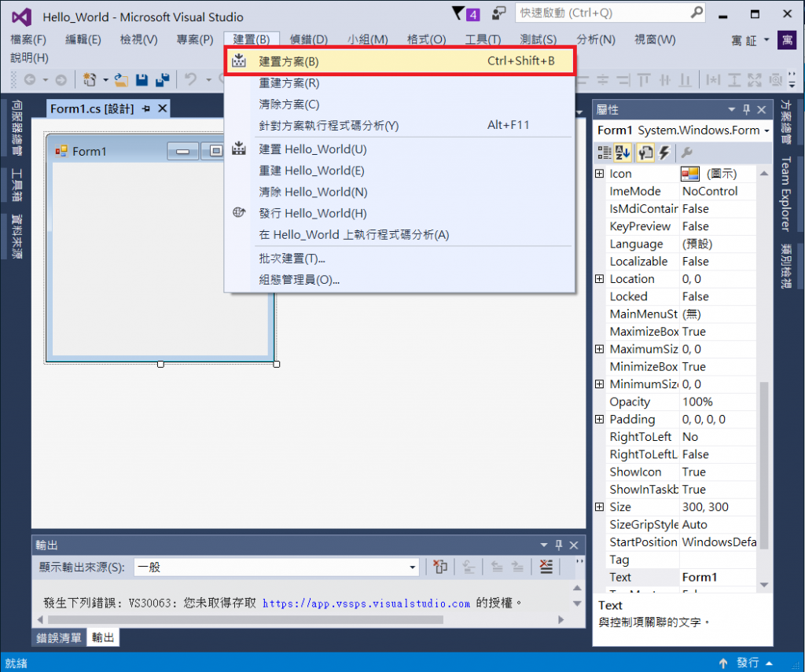The height and width of the screenshot is (672, 805).
Task: Open the Team Explorer side tab
Action: point(786,193)
